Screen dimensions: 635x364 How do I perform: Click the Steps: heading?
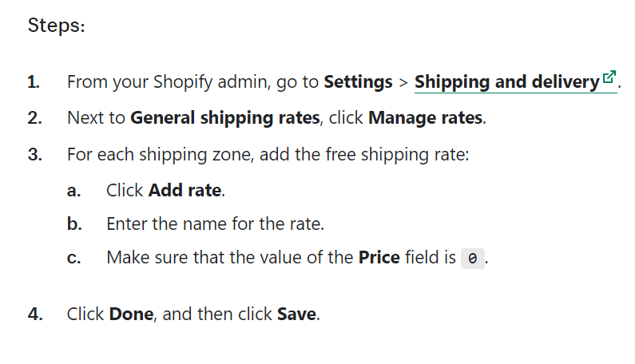click(x=56, y=25)
